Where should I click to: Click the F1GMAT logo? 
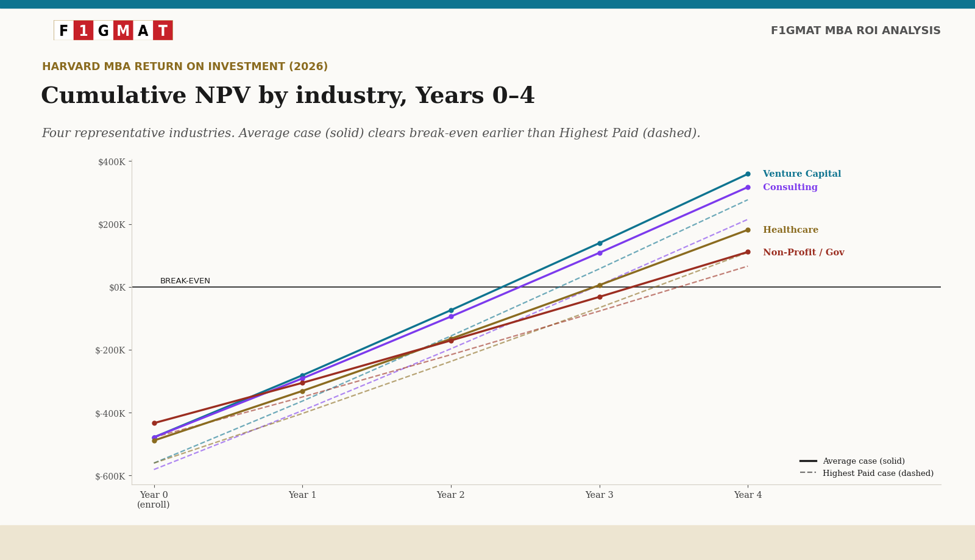pos(113,30)
